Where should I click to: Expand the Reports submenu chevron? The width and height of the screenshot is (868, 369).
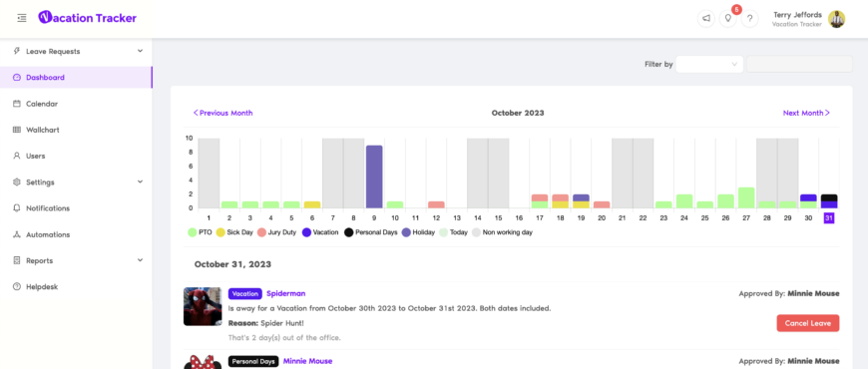(140, 260)
